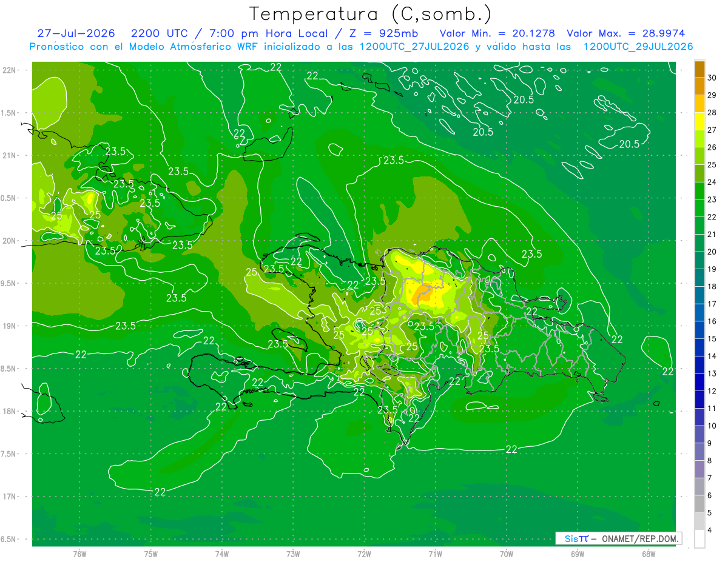Click the legend value 13
Viewport: 728px width, 562px height.
click(712, 373)
